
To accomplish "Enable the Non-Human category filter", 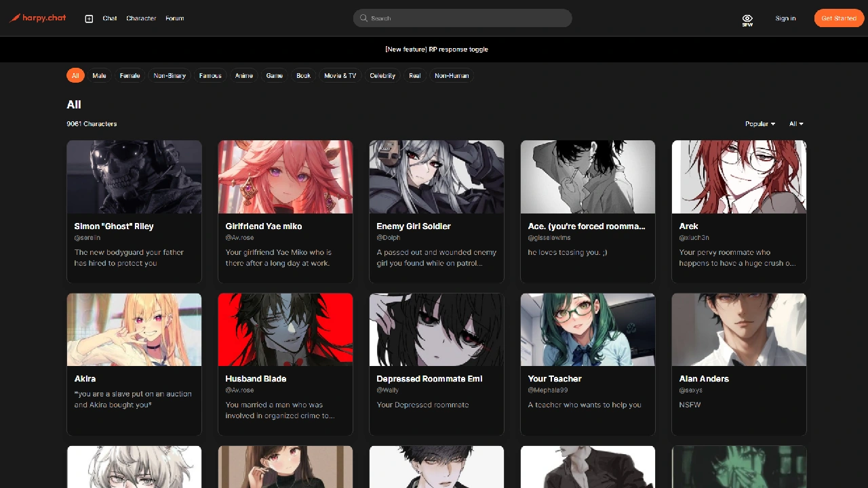I will tap(452, 76).
